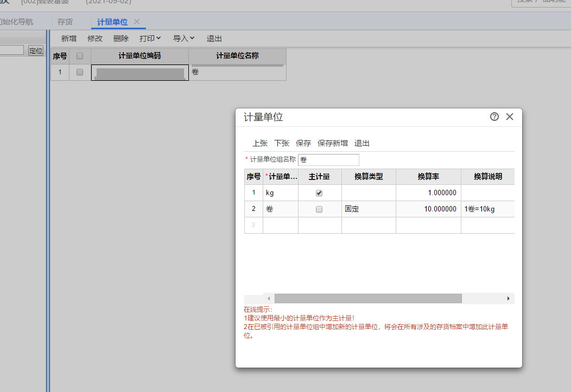571x392 pixels.
Task: Click 新增 in the toolbar
Action: 69,38
